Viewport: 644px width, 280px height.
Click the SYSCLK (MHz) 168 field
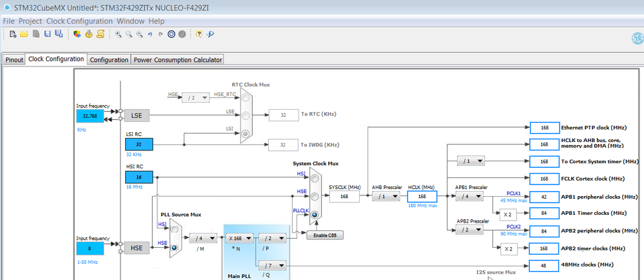coord(344,197)
